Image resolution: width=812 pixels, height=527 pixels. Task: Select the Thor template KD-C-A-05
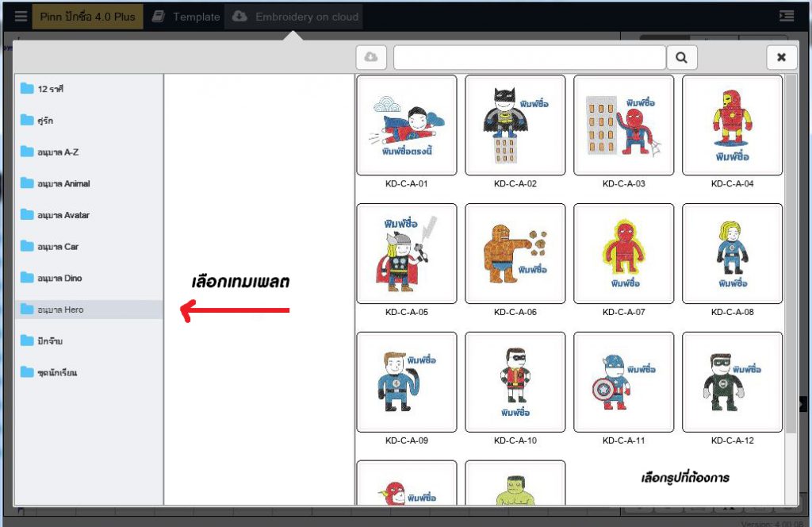point(407,253)
